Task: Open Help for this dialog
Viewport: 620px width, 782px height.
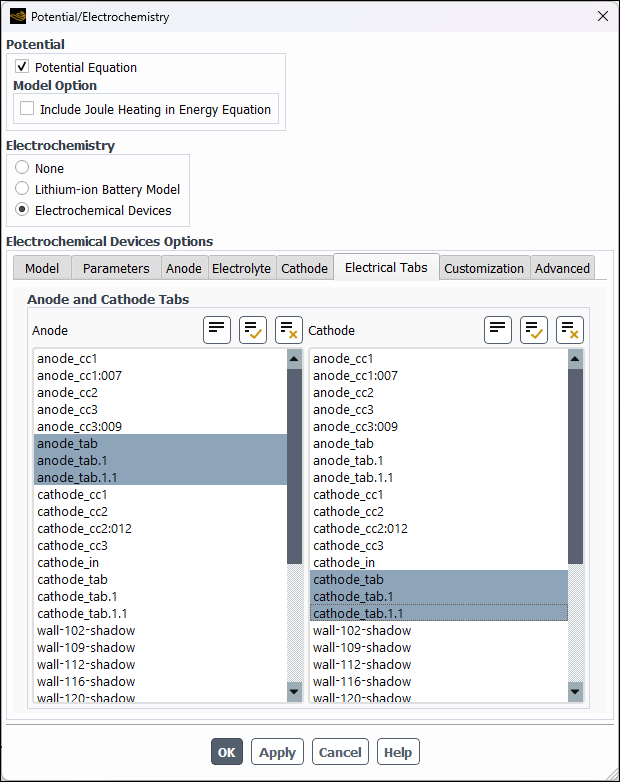Action: coord(398,752)
